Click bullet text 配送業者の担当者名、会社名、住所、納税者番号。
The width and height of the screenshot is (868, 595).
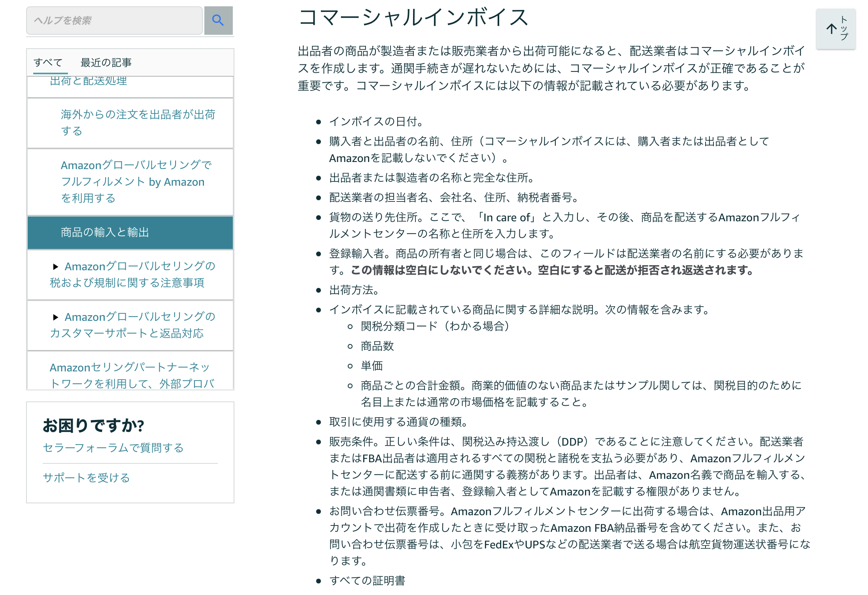click(x=454, y=197)
